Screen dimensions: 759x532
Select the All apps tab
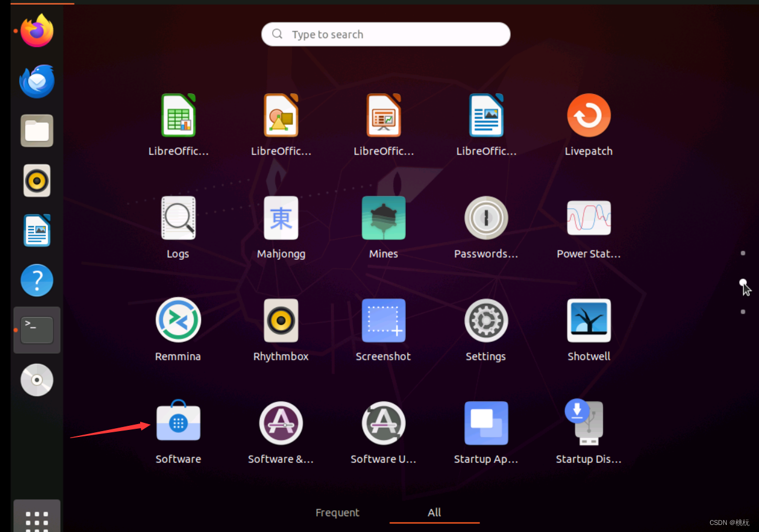coord(434,512)
